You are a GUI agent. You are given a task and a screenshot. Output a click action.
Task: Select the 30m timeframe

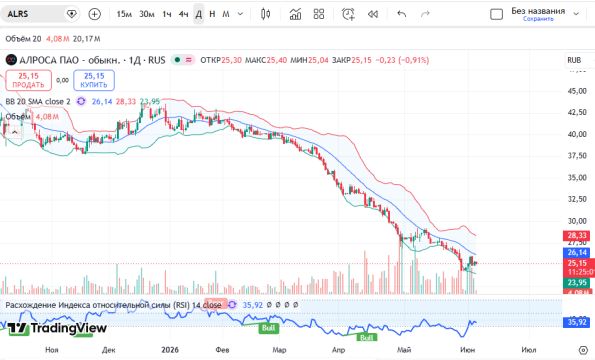point(147,14)
